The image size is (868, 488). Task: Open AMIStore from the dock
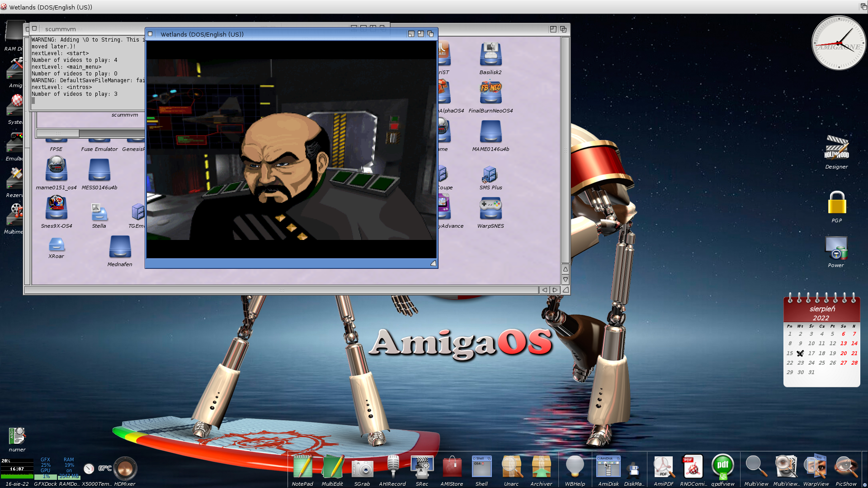pyautogui.click(x=452, y=467)
